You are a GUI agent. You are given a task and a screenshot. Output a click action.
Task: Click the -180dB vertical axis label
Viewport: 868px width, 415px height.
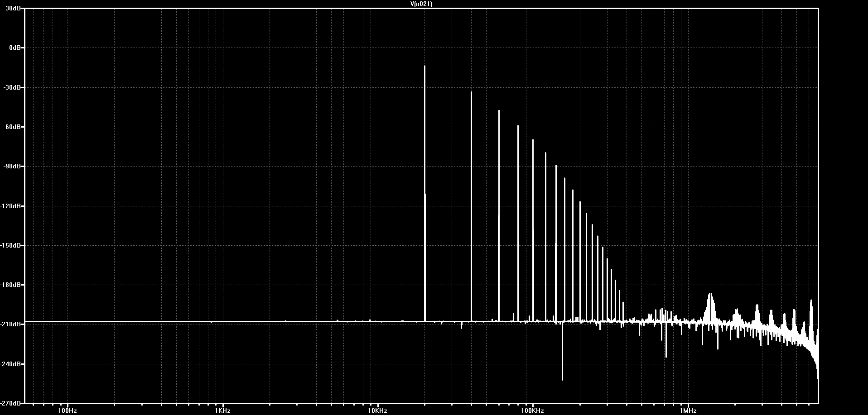(x=11, y=285)
